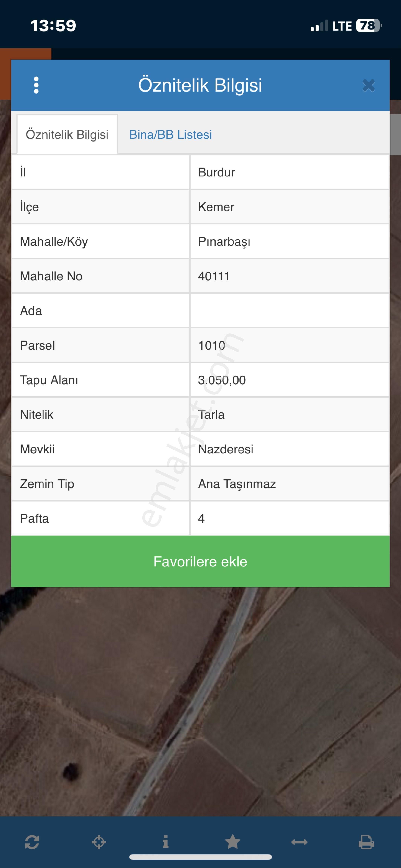Tap the Burdur province cell
The height and width of the screenshot is (868, 401).
pos(290,172)
